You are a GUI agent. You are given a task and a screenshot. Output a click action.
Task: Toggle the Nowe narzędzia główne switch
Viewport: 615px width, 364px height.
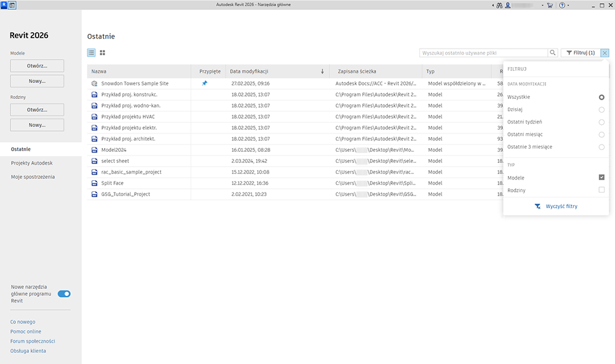point(64,294)
